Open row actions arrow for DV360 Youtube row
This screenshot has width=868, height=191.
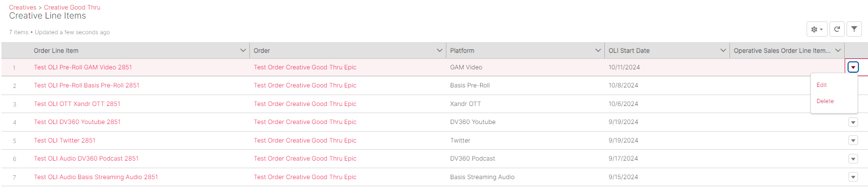click(x=853, y=123)
